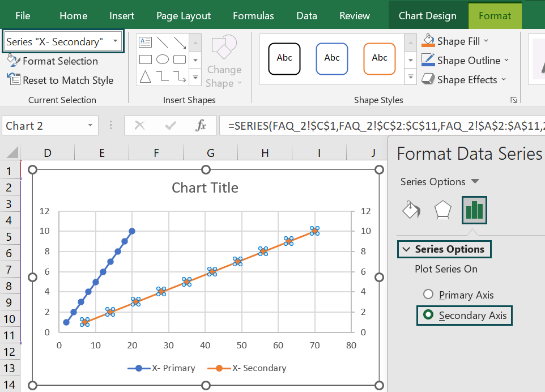Expand the Insert Shapes gallery More arrow
The image size is (545, 392).
[195, 77]
